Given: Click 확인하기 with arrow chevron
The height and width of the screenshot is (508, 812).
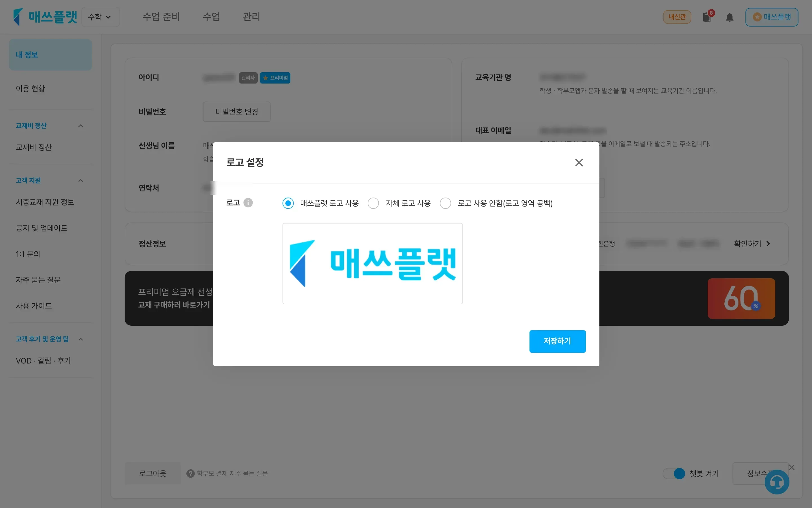Looking at the screenshot, I should 752,244.
